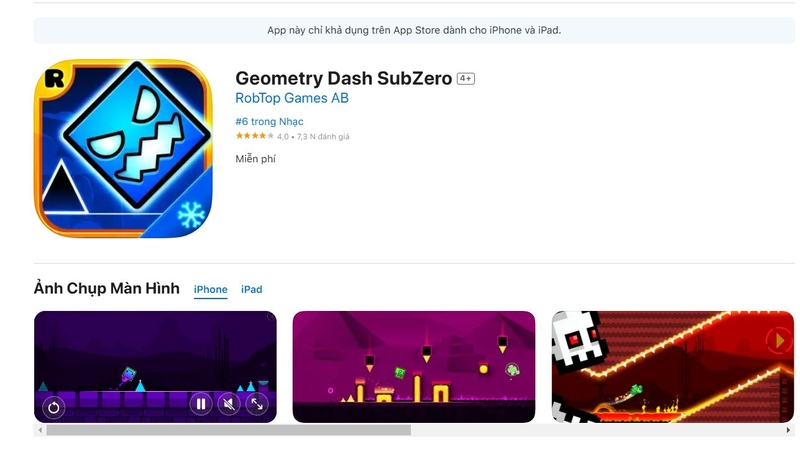Click the 4+ age rating badge
The height and width of the screenshot is (454, 800).
[x=465, y=79]
